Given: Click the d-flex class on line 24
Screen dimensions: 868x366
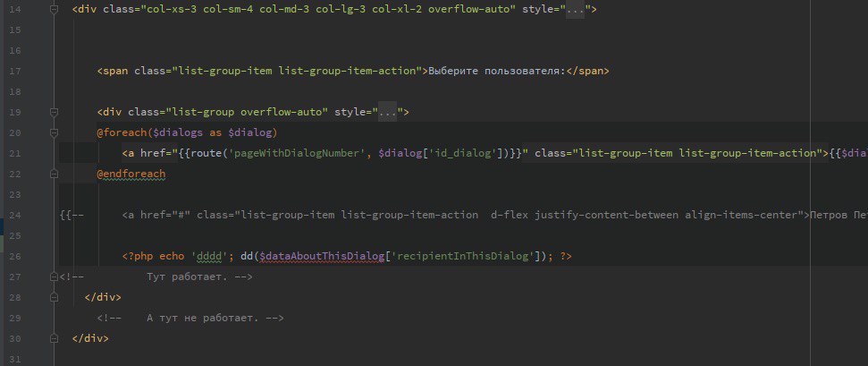Looking at the screenshot, I should tap(510, 215).
